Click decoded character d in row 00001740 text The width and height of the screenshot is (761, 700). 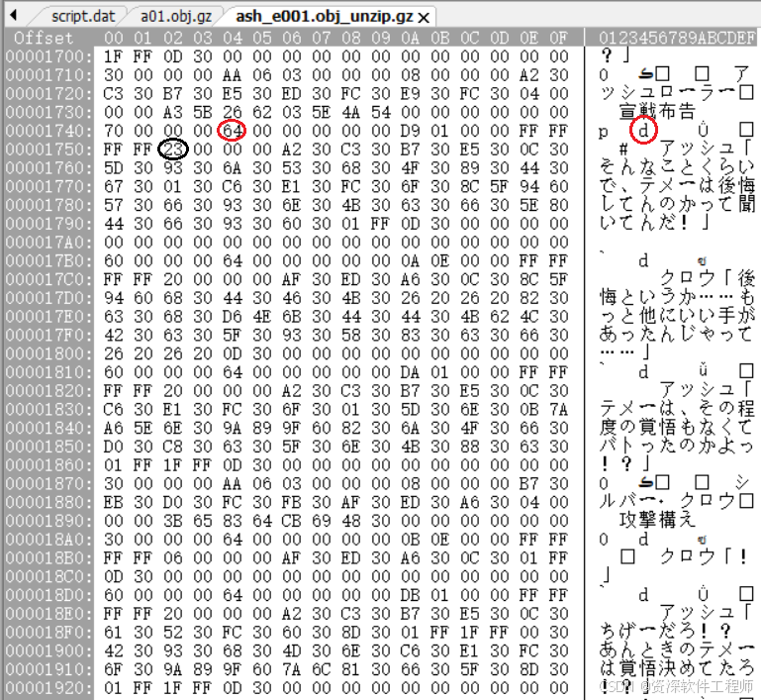tap(643, 131)
